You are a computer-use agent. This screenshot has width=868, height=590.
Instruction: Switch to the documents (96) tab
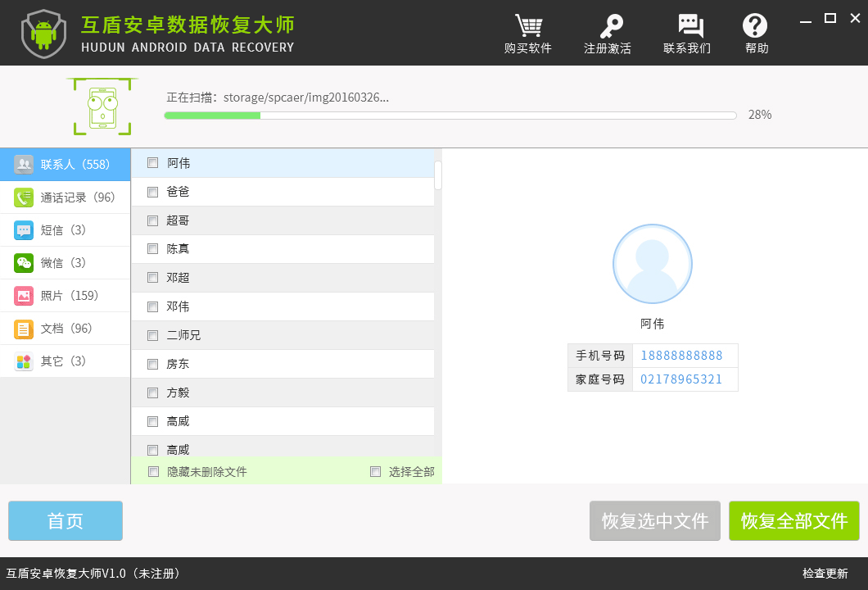[x=66, y=329]
